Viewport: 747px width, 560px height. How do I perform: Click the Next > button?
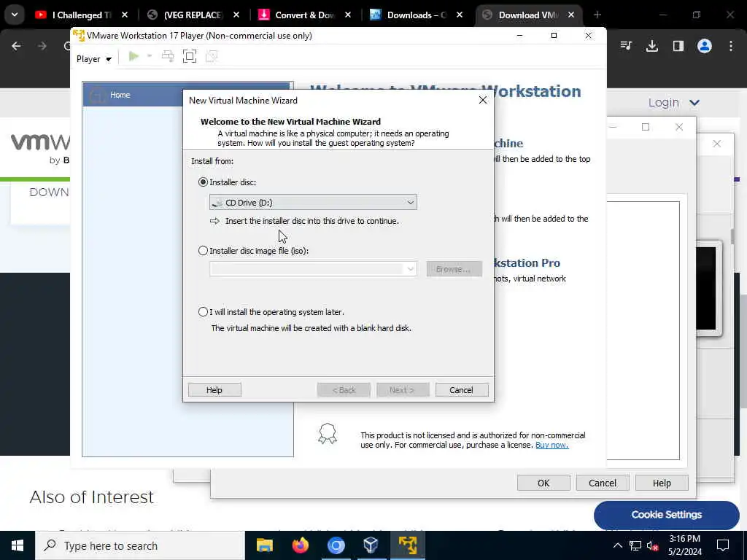pos(403,390)
